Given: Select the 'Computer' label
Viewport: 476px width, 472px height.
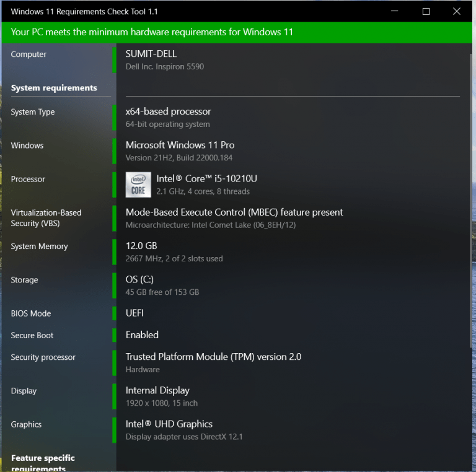Looking at the screenshot, I should coord(29,55).
